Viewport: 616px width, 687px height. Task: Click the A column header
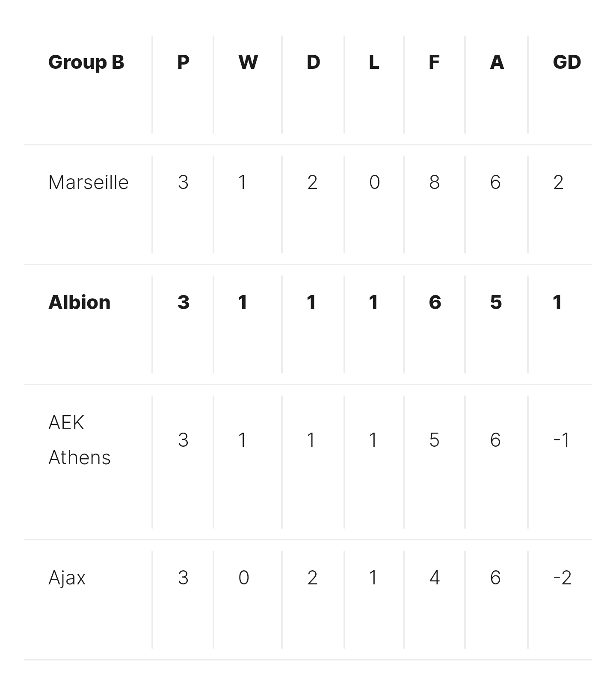click(x=497, y=62)
